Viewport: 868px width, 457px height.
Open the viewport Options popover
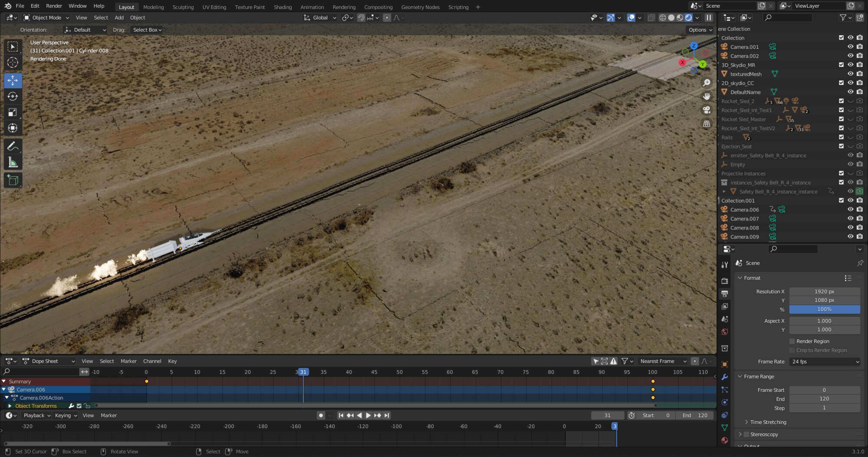pos(700,30)
